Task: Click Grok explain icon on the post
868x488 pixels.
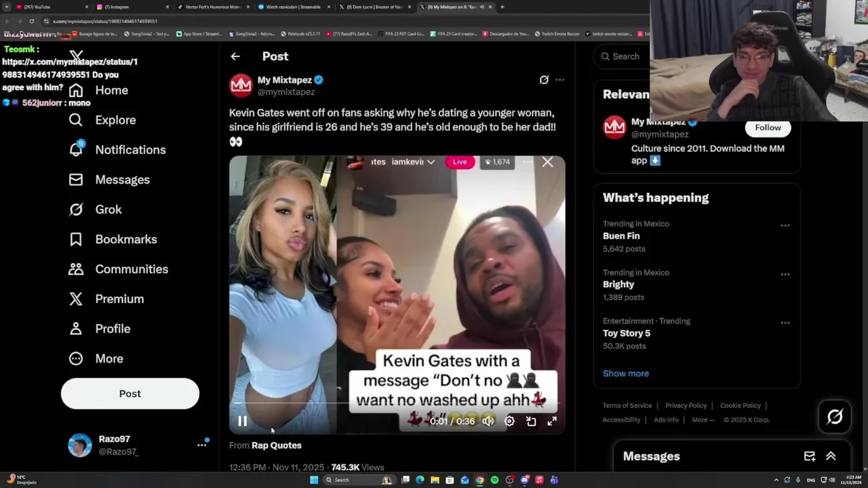Action: [544, 80]
